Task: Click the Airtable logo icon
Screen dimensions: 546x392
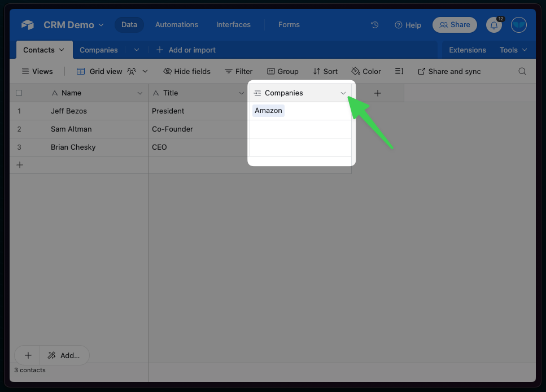Action: (x=28, y=25)
